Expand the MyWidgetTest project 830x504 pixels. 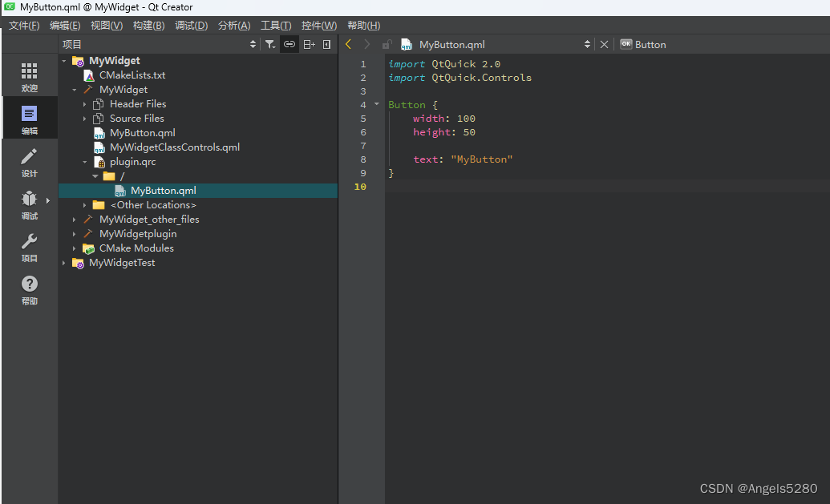[x=64, y=263]
